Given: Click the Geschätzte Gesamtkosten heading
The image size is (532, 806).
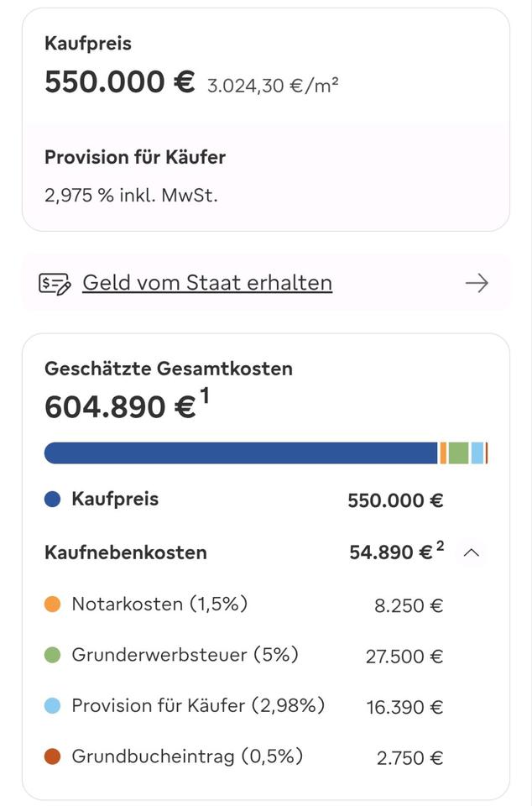Looking at the screenshot, I should coord(169,369).
